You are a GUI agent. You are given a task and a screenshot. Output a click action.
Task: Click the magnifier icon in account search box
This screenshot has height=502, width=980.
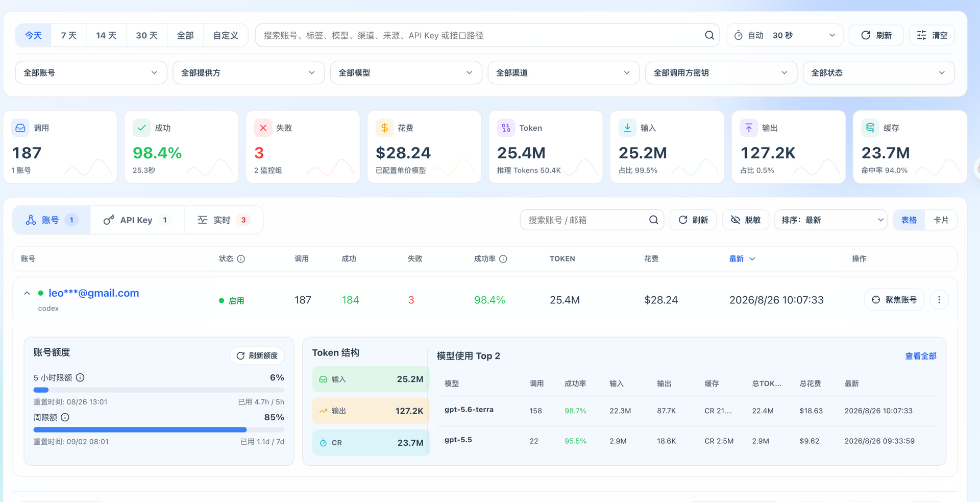(653, 220)
